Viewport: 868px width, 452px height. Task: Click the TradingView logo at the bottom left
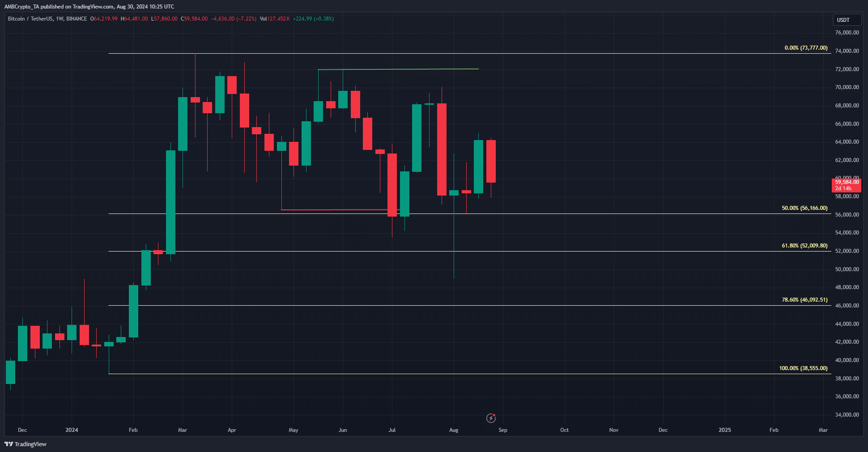coord(26,444)
